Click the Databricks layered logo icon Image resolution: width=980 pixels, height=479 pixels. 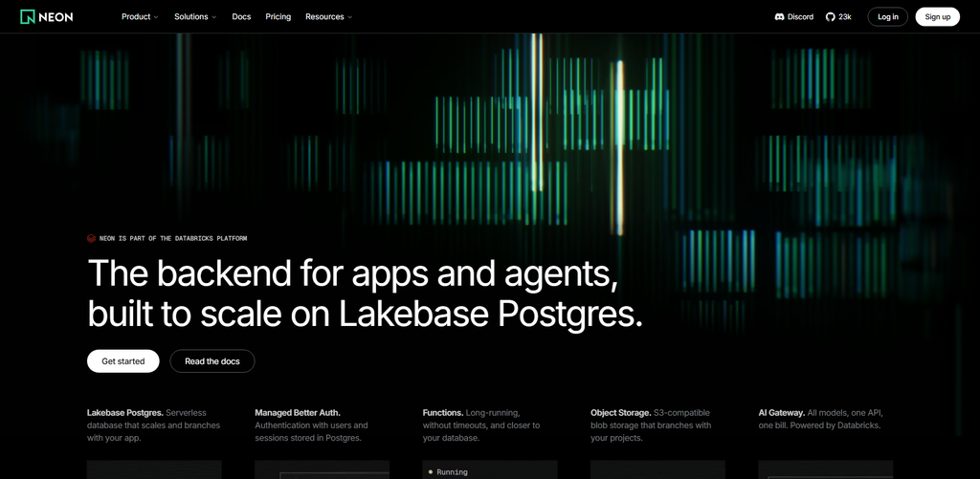(91, 239)
